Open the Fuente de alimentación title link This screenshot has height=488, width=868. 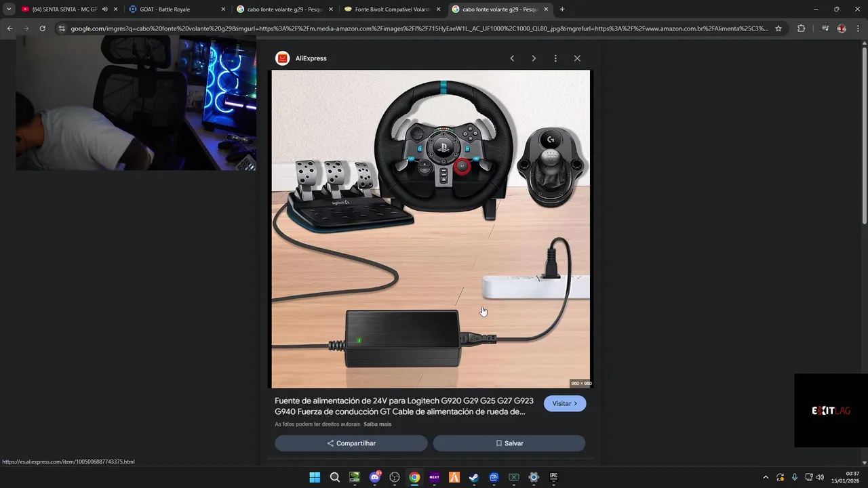point(403,406)
